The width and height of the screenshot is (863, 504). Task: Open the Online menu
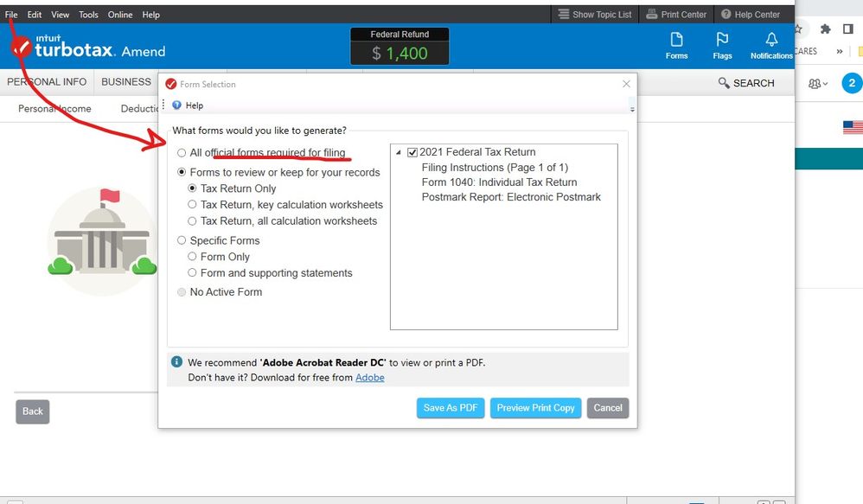[120, 15]
